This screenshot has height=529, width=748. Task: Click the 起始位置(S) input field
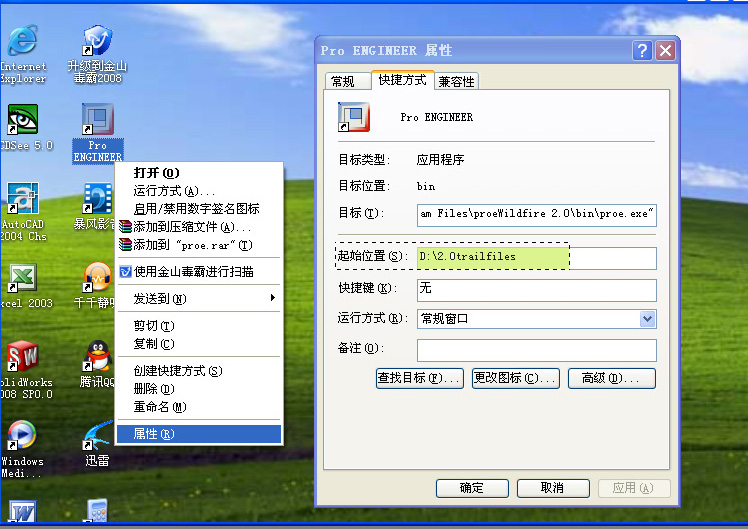click(x=537, y=258)
